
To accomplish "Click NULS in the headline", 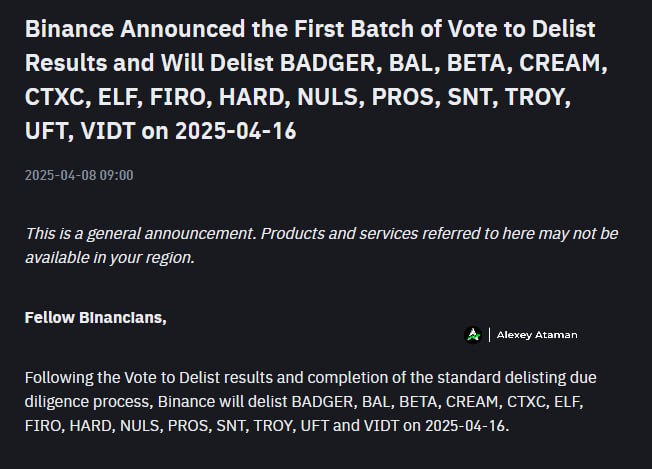I will pos(327,97).
